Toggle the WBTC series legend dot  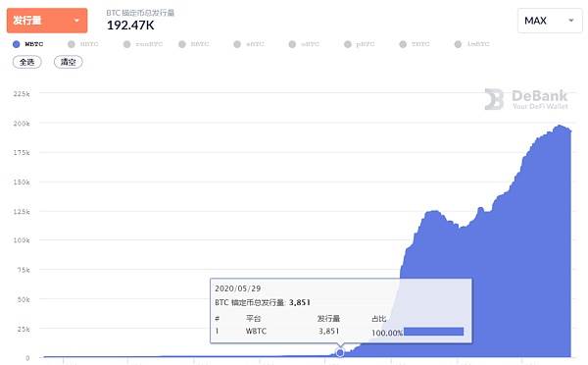(x=16, y=44)
